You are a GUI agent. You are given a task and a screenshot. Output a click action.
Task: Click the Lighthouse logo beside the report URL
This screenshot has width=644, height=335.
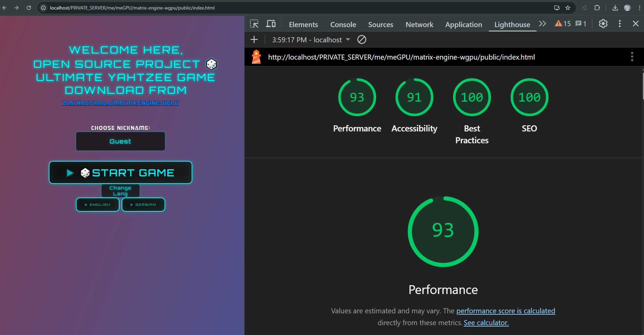coord(256,57)
